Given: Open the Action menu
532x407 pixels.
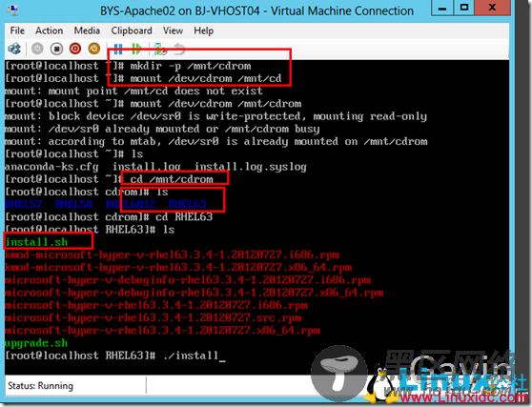Looking at the screenshot, I should [x=50, y=31].
